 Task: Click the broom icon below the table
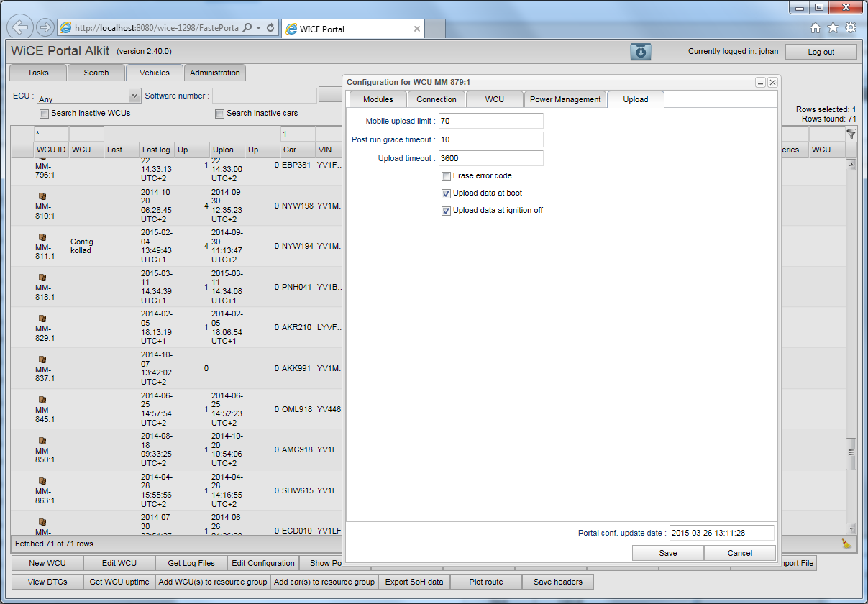[x=846, y=544]
